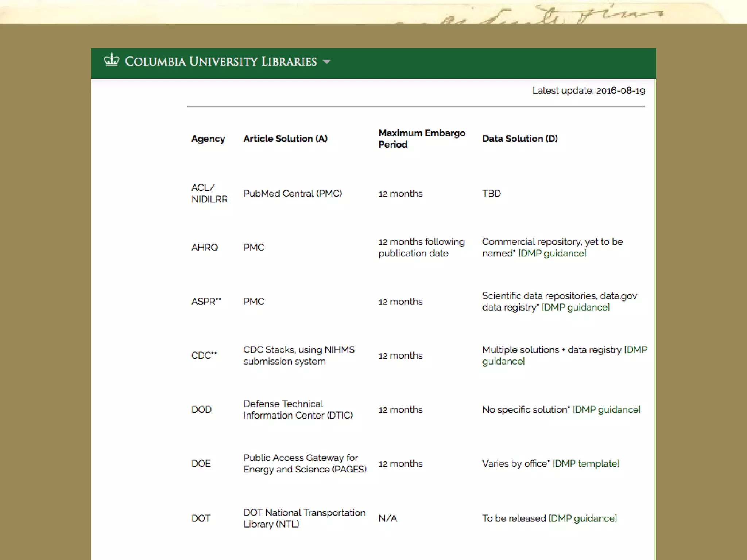Click the Columbia crown logo icon
747x560 pixels.
click(x=111, y=60)
